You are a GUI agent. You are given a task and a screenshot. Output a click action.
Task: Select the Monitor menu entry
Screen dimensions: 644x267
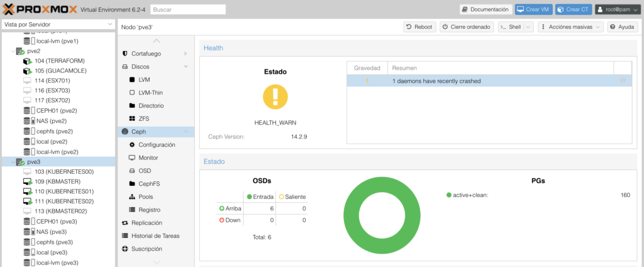156,158
